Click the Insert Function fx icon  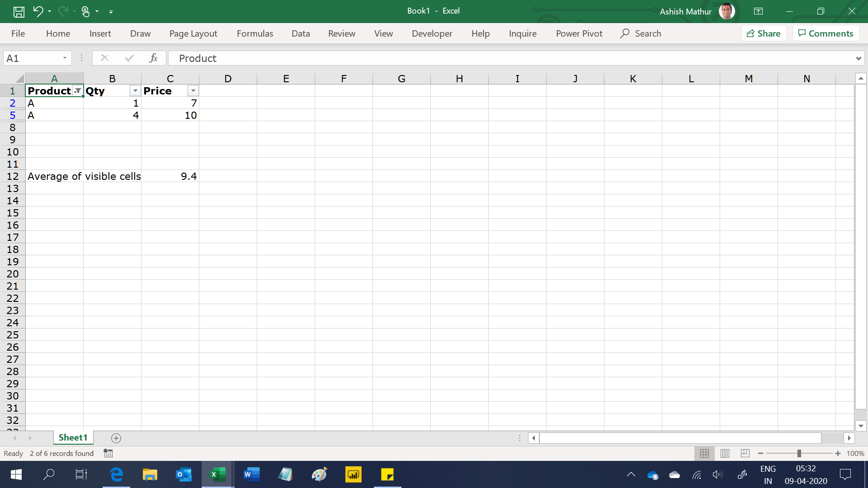154,58
